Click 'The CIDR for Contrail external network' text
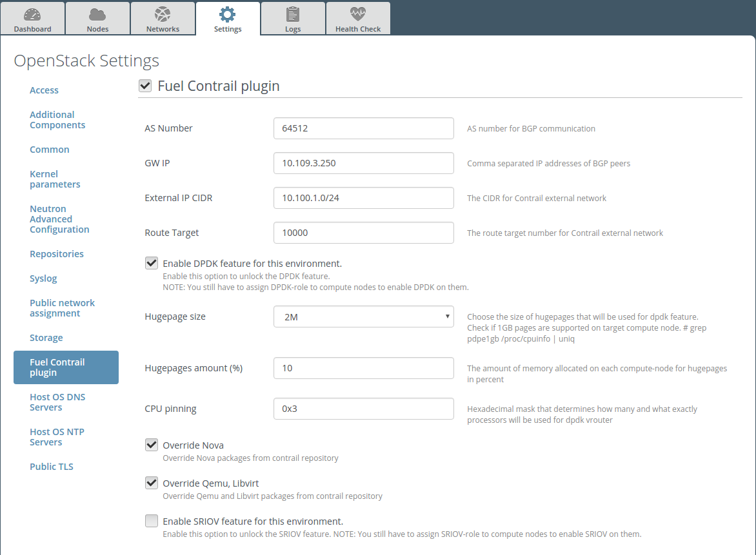Image resolution: width=756 pixels, height=555 pixels. [x=536, y=198]
